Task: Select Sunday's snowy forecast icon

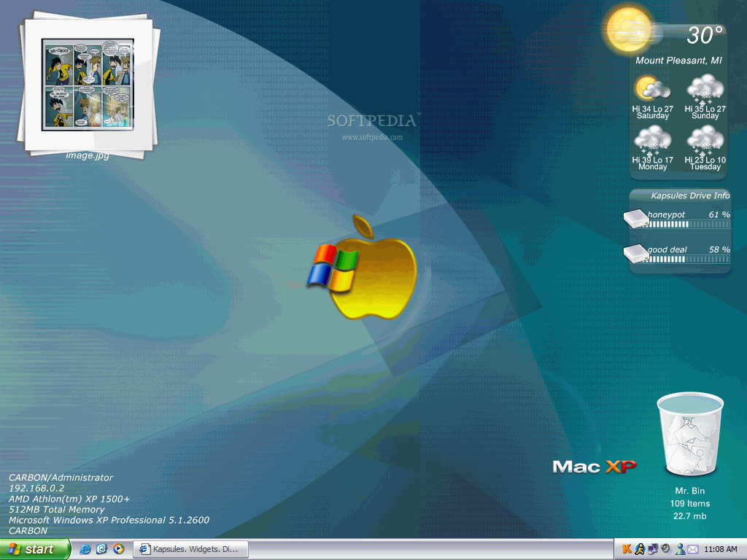Action: 705,88
